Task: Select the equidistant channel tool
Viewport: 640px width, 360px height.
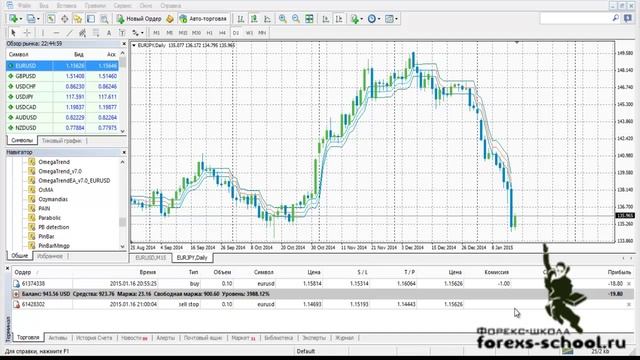Action: click(82, 33)
